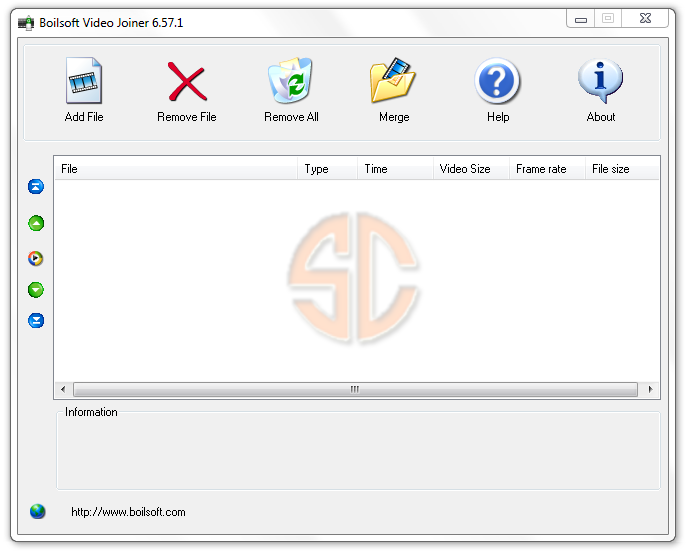
Task: Open the http://www.boilsoft.com link
Action: coord(128,512)
